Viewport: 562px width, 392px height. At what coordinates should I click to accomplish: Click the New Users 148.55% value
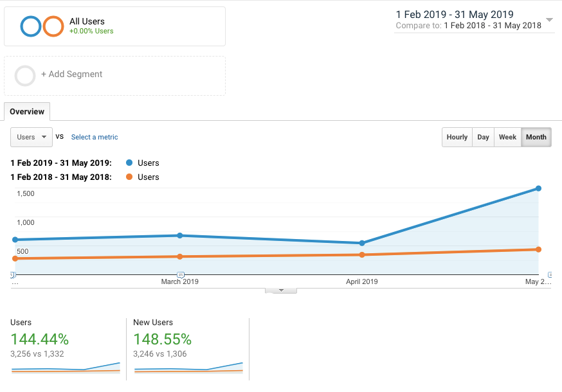(x=163, y=339)
